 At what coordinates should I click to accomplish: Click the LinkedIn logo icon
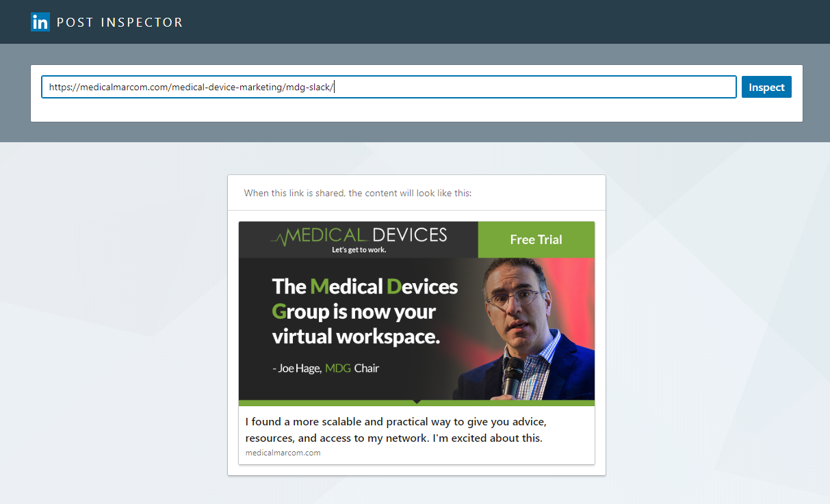click(40, 22)
